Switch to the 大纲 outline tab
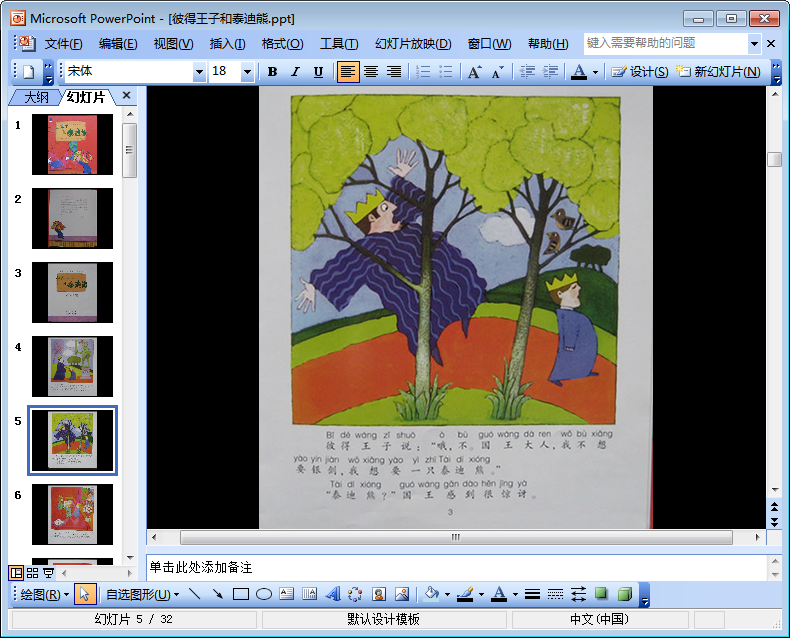The image size is (790, 638). point(36,97)
